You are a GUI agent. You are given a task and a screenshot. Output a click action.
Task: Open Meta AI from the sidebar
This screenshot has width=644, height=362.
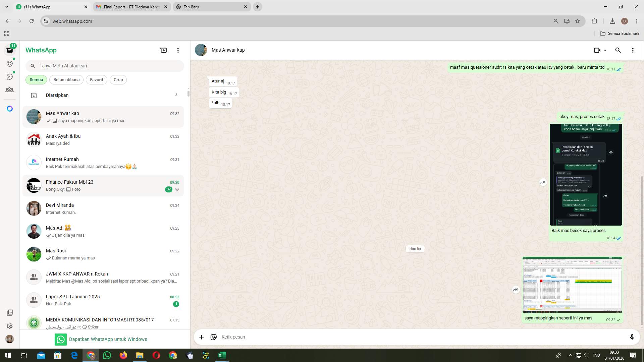click(x=10, y=108)
